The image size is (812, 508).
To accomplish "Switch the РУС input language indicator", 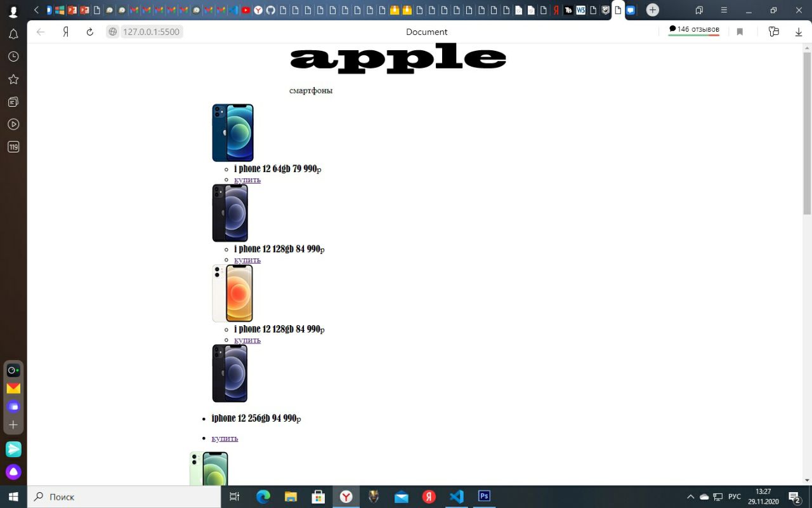I will click(735, 497).
